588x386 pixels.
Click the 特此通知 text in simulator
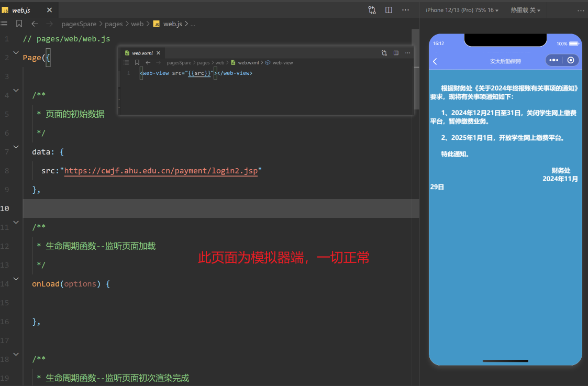pyautogui.click(x=455, y=154)
